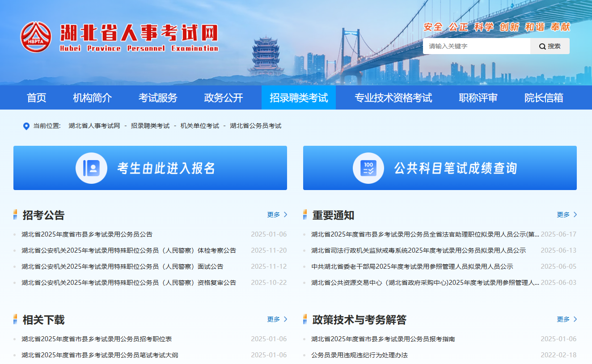Click inside the keyword search input field
The image size is (592, 364).
pos(476,46)
